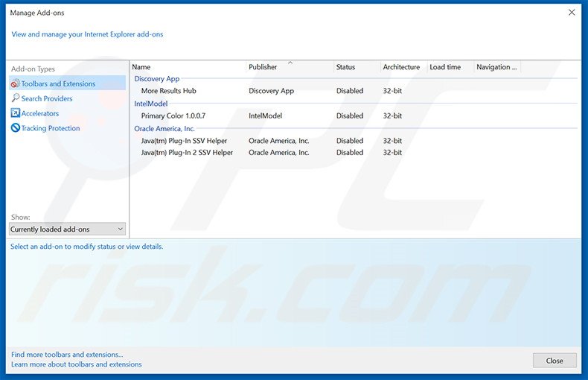Screen dimensions: 588x380
Task: Click the Search Providers magnifier icon
Action: tap(15, 98)
